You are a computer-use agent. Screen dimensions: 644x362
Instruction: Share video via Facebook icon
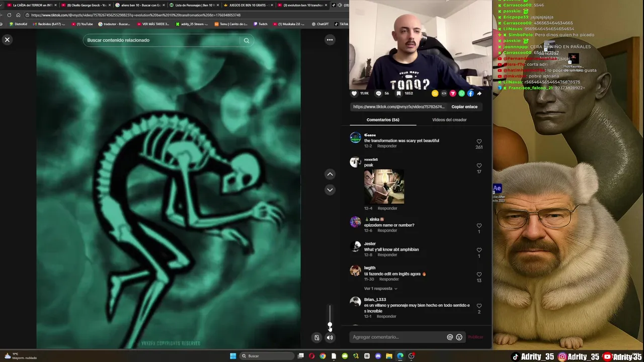pyautogui.click(x=470, y=94)
